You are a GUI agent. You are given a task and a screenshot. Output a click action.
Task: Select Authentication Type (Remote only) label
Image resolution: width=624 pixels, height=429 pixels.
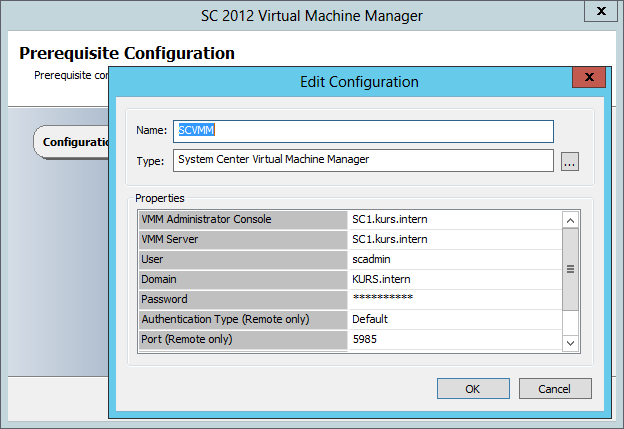coord(243,320)
